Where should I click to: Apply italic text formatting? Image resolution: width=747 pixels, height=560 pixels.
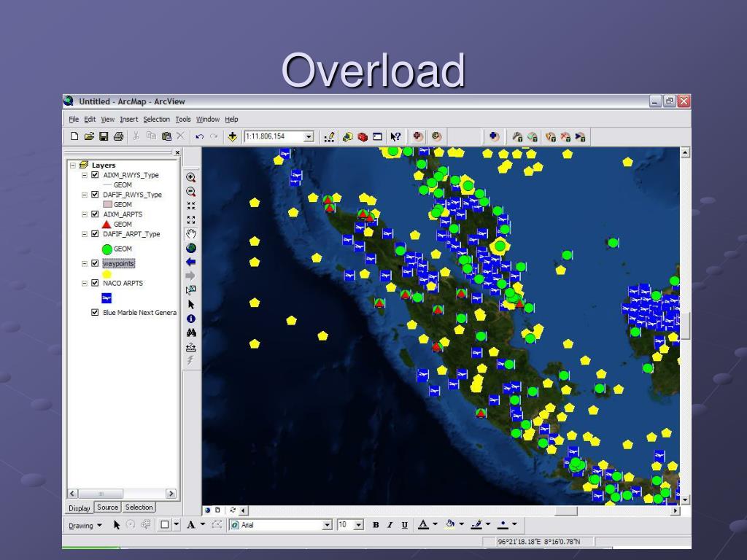[390, 525]
